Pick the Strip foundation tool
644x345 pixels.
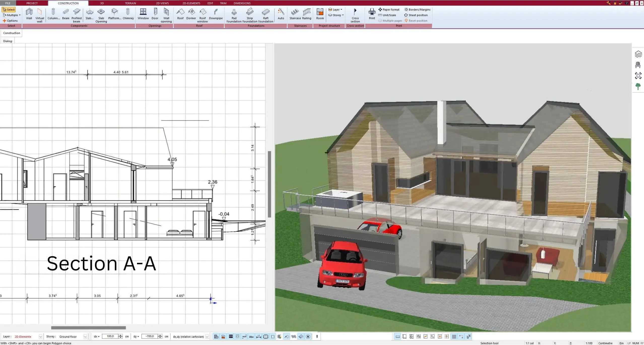(x=250, y=15)
